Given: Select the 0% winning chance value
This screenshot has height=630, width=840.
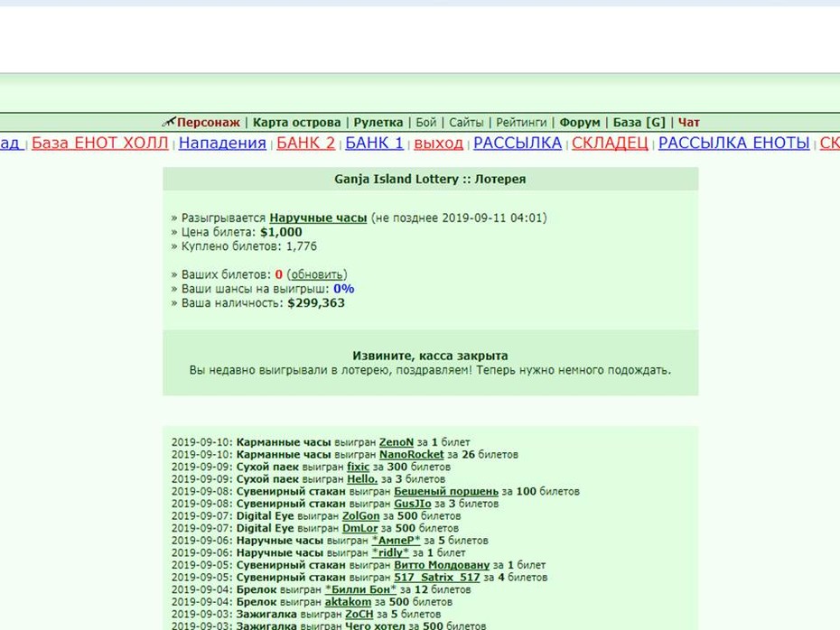Looking at the screenshot, I should pos(344,289).
